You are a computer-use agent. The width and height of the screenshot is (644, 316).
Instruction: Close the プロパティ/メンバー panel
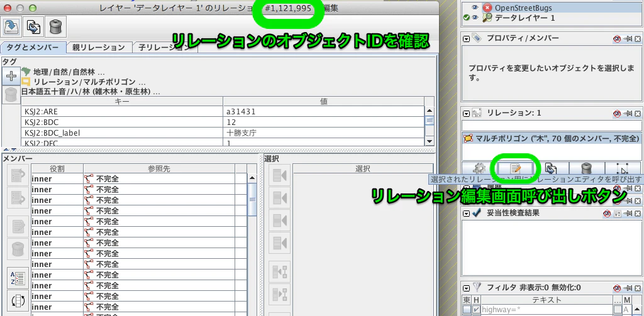point(638,38)
